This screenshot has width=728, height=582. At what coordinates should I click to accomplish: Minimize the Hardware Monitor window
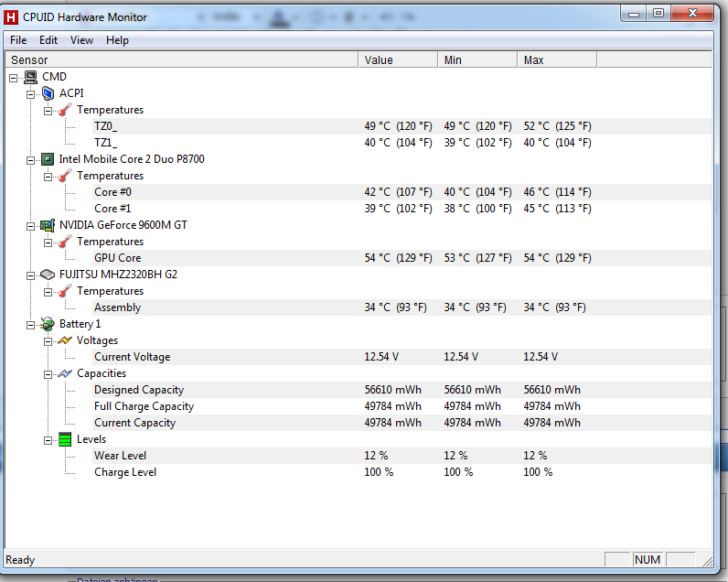(634, 14)
